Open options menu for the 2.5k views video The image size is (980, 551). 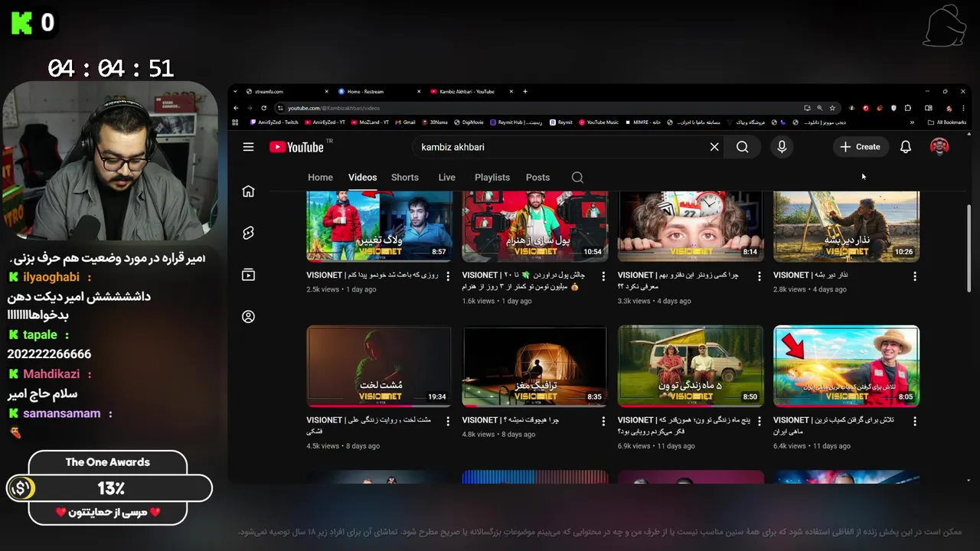click(x=447, y=276)
